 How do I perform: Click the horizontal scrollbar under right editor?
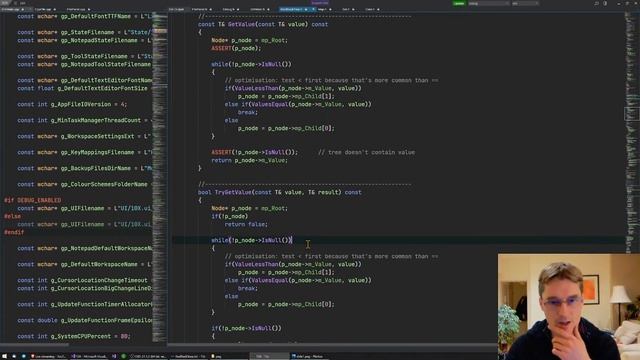333,345
